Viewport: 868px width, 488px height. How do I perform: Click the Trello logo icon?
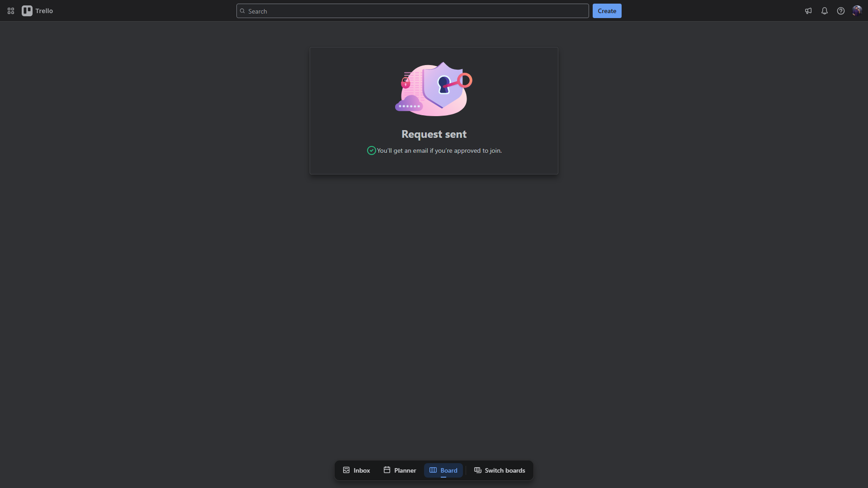27,11
